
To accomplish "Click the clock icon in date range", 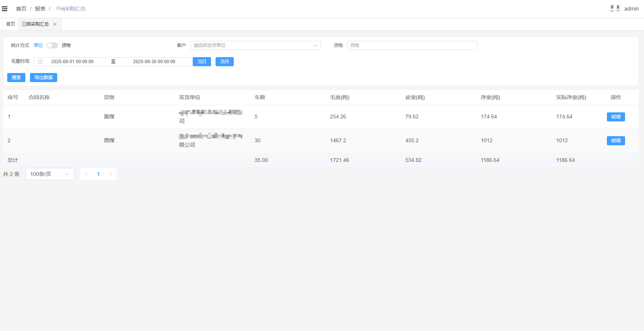I will [40, 62].
